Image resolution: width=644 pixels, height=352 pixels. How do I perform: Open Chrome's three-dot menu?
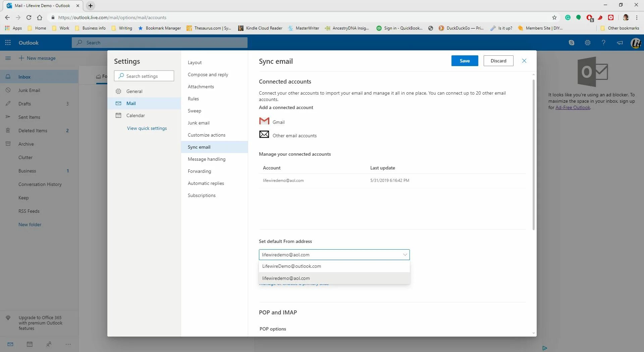click(637, 17)
